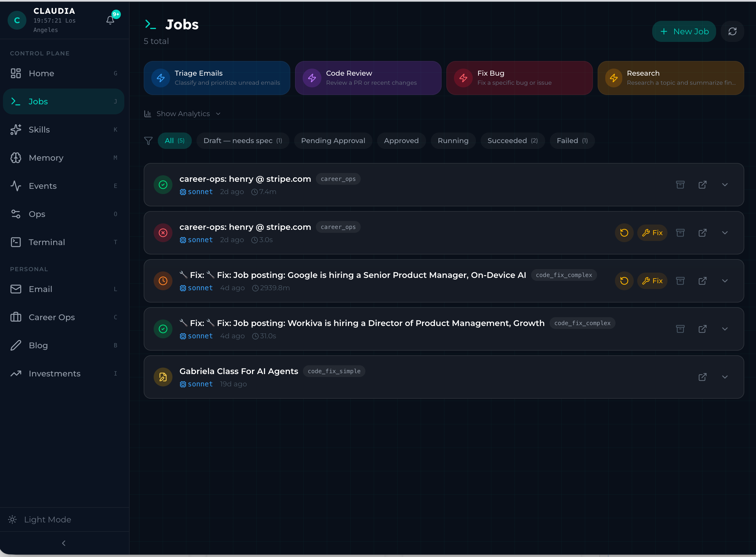The image size is (756, 557).
Task: Open the notifications bell icon
Action: (110, 20)
